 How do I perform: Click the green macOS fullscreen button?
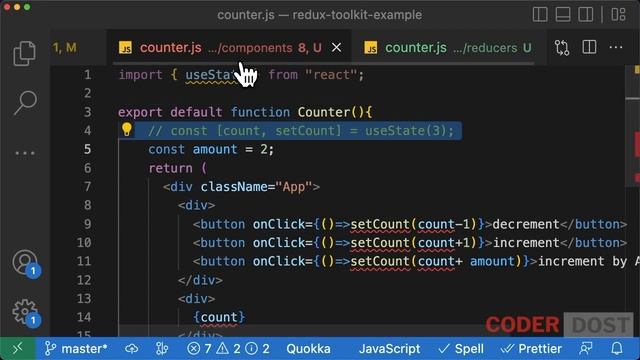(x=27, y=7)
